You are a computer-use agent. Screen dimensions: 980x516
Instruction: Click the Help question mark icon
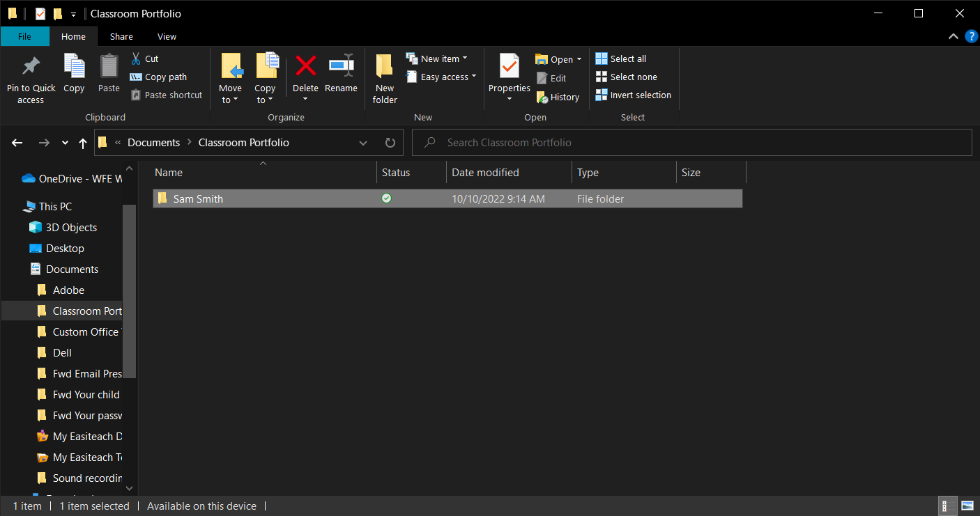tap(971, 36)
